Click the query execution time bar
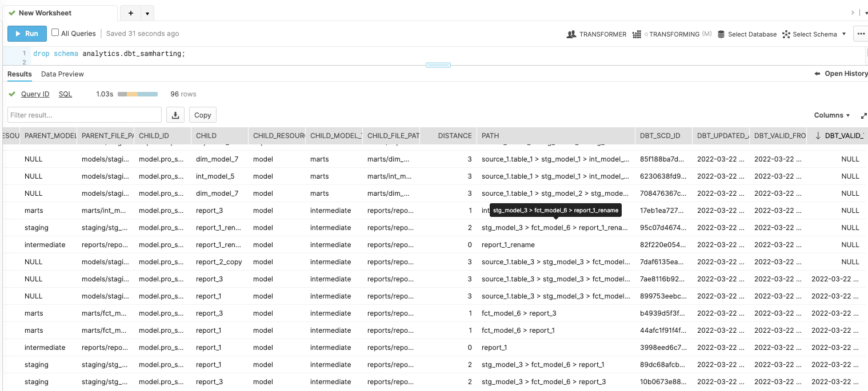This screenshot has height=391, width=868. (138, 94)
